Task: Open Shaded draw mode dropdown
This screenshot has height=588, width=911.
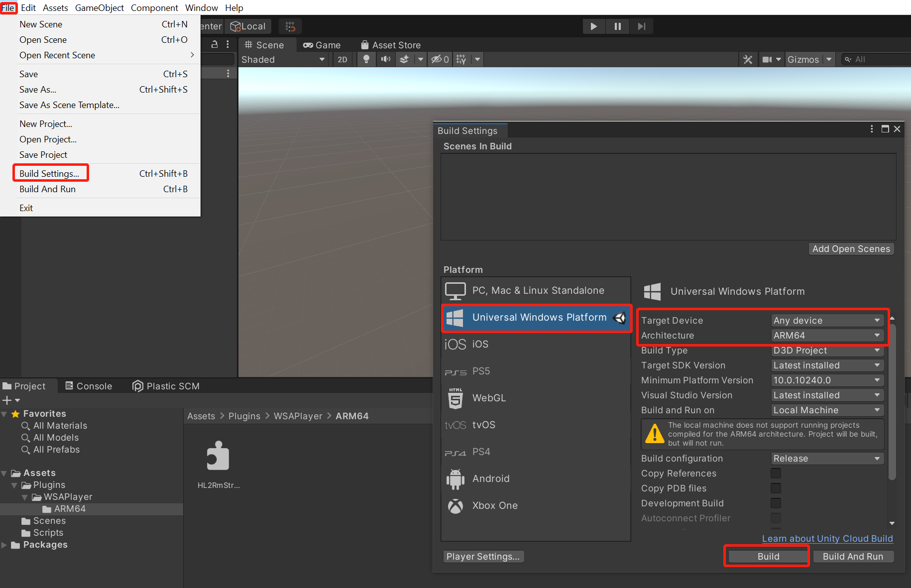Action: tap(283, 60)
